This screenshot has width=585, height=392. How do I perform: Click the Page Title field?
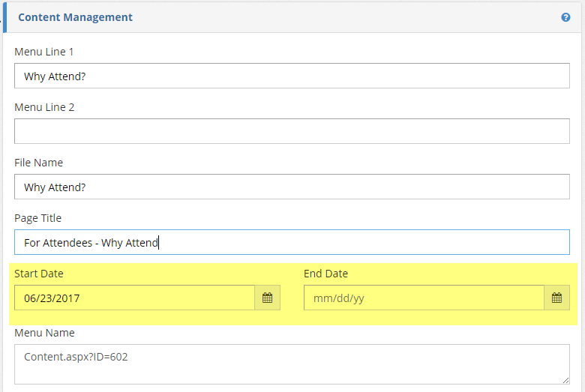292,242
